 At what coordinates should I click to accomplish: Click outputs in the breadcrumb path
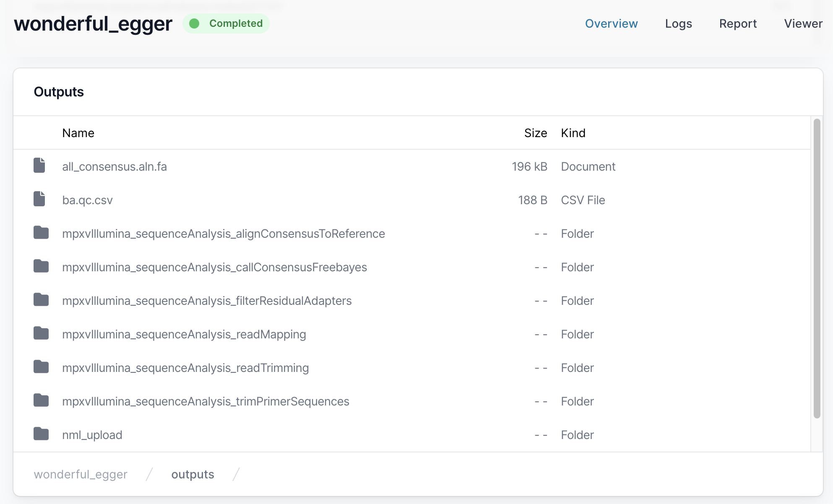point(193,474)
